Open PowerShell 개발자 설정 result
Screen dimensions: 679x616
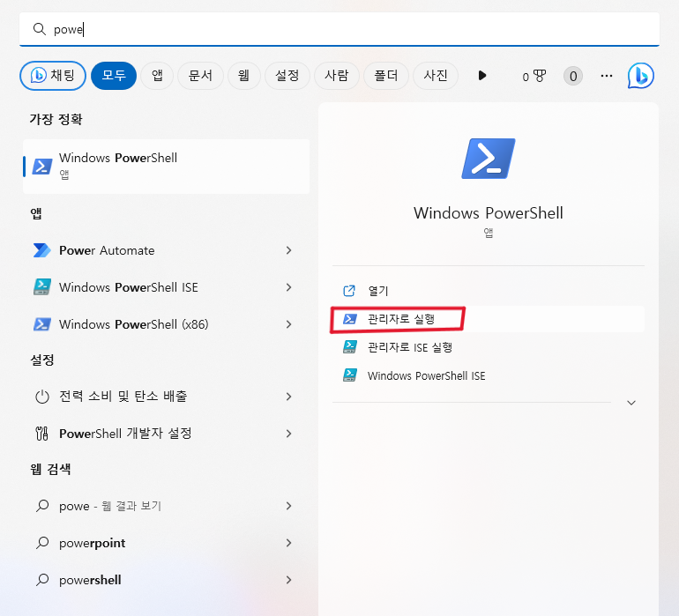click(x=167, y=434)
